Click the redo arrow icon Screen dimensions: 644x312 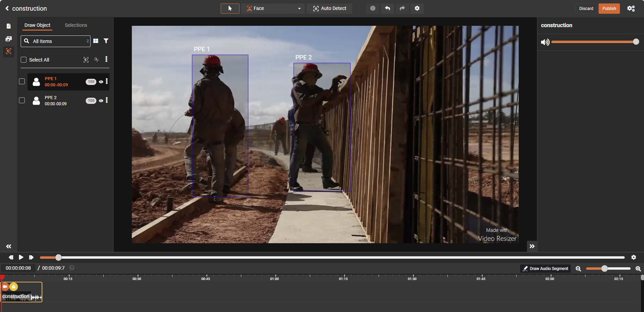click(x=402, y=8)
